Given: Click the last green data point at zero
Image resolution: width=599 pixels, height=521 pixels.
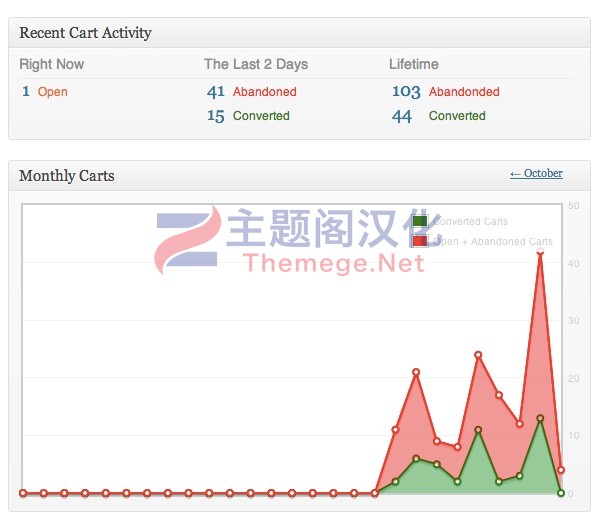Looking at the screenshot, I should (561, 493).
